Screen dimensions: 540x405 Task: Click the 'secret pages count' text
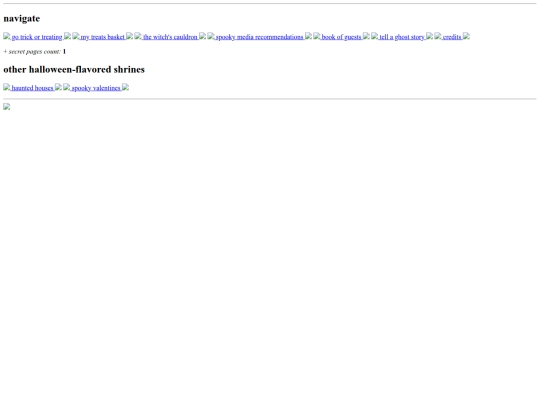[x=34, y=52]
